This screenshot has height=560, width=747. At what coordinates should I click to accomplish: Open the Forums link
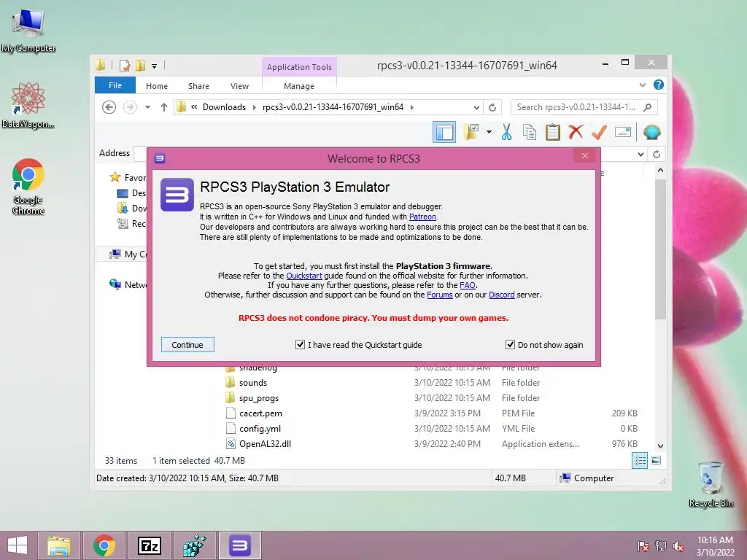click(440, 295)
